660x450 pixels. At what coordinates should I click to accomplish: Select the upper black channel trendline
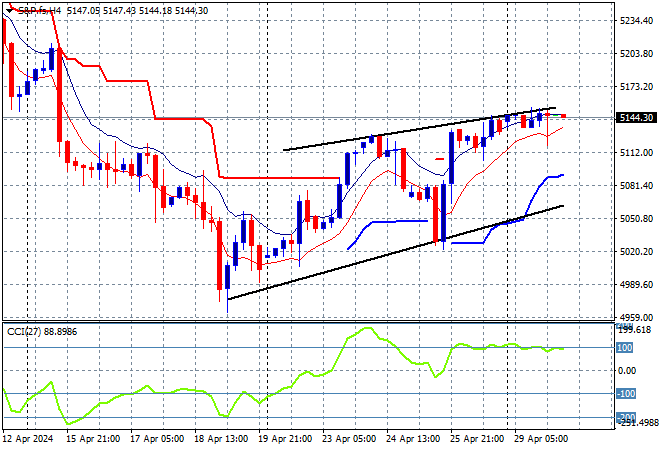(x=419, y=129)
